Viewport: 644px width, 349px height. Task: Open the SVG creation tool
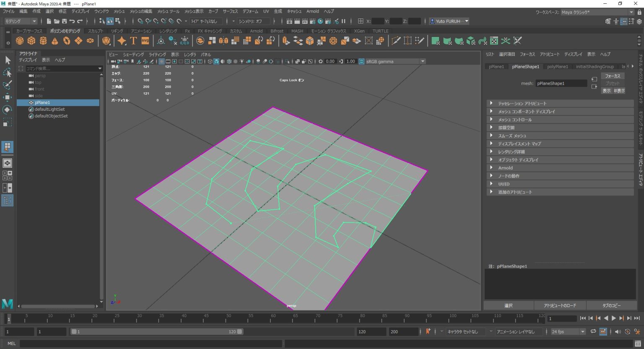(145, 40)
